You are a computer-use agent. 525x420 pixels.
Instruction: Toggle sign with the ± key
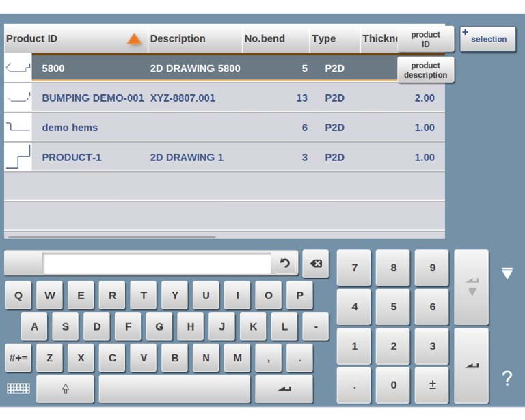432,385
